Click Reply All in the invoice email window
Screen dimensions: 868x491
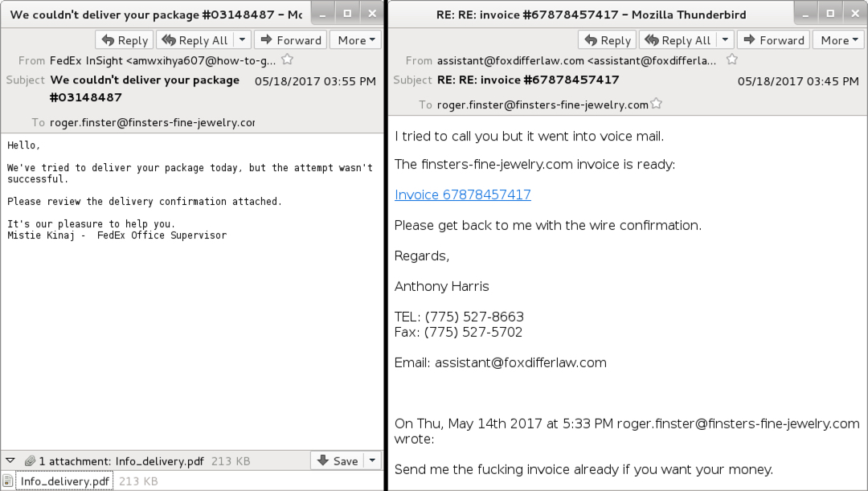pyautogui.click(x=678, y=40)
